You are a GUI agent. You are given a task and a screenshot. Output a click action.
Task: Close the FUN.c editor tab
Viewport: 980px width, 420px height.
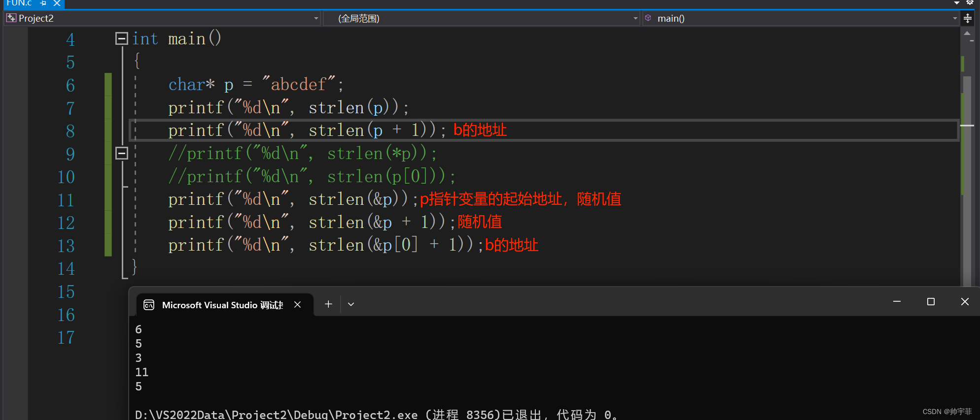point(57,3)
